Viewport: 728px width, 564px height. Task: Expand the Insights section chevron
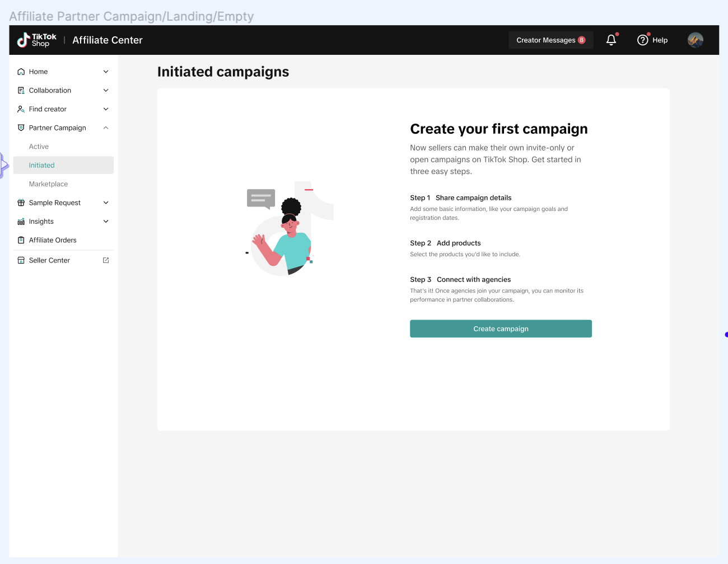tap(106, 222)
